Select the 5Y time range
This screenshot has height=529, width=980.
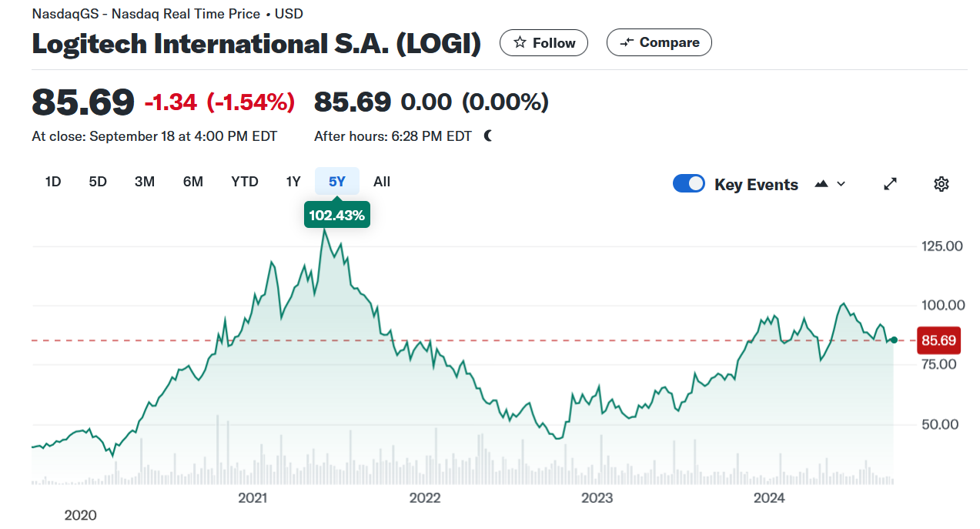click(x=337, y=182)
